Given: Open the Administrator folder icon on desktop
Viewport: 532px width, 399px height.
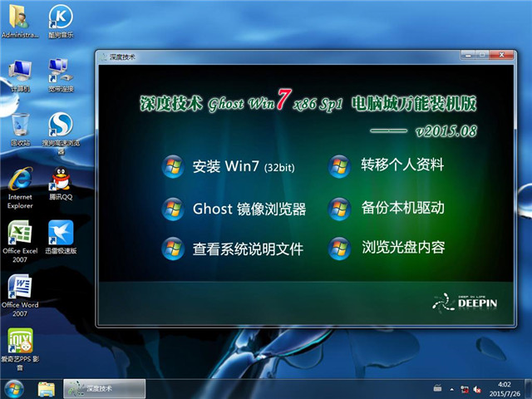Looking at the screenshot, I should [20, 21].
